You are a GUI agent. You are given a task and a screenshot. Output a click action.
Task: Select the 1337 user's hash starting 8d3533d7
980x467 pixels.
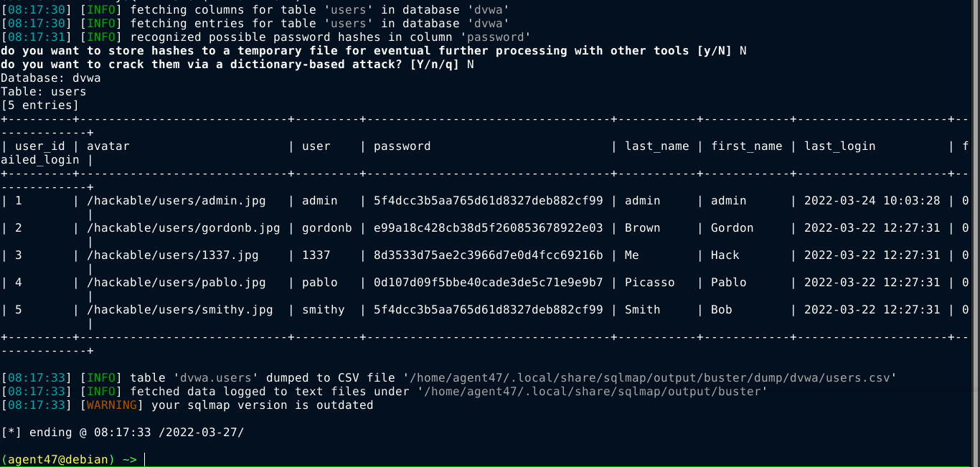tap(488, 255)
